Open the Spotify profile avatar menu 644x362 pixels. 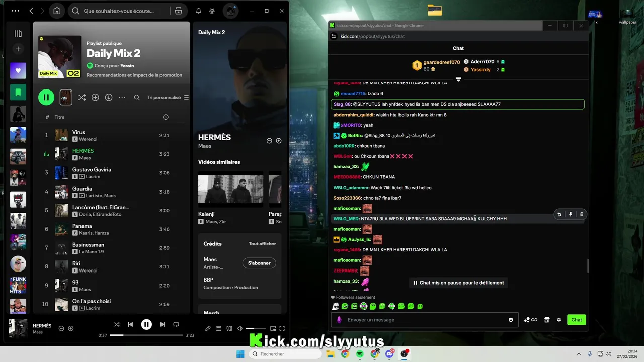point(230,11)
